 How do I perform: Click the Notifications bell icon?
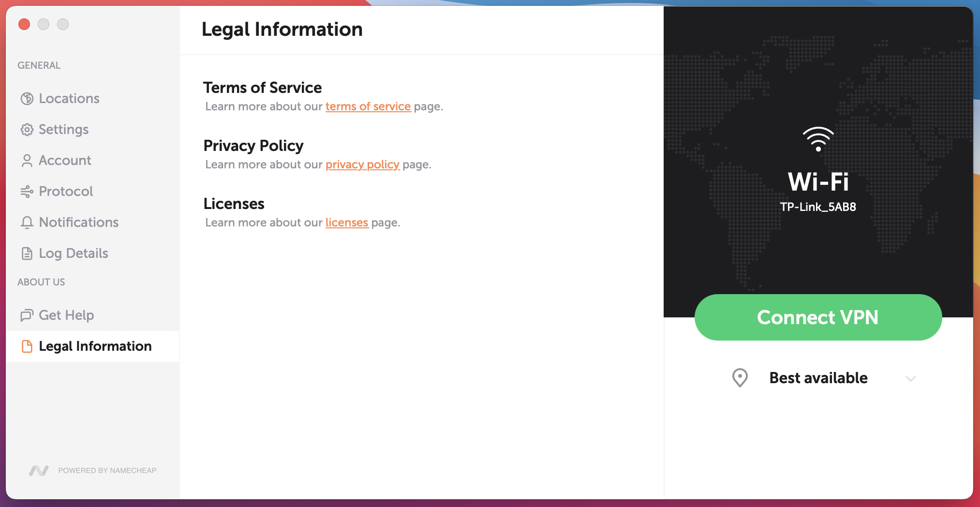tap(27, 223)
